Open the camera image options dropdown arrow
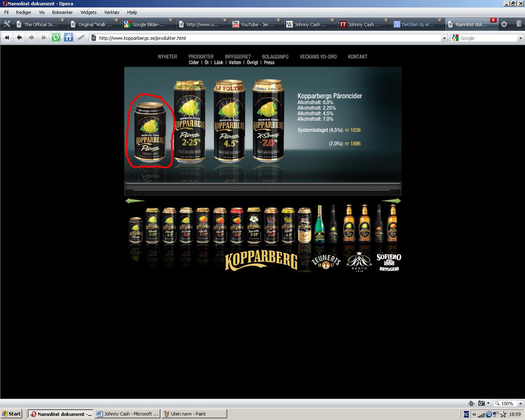525x420 pixels. [488, 403]
